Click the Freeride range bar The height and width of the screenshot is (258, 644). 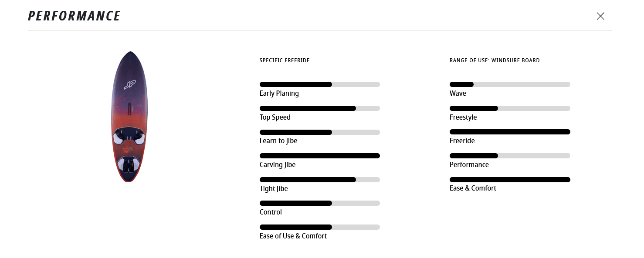tap(510, 132)
